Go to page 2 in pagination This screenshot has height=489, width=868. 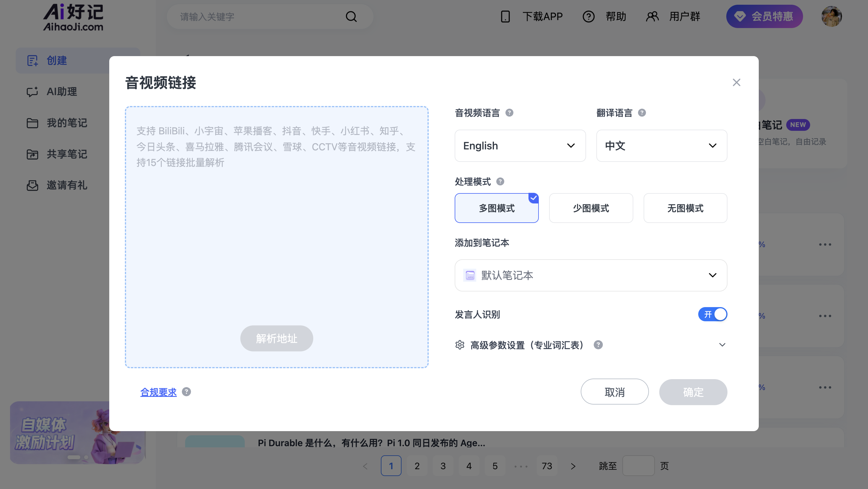(417, 466)
